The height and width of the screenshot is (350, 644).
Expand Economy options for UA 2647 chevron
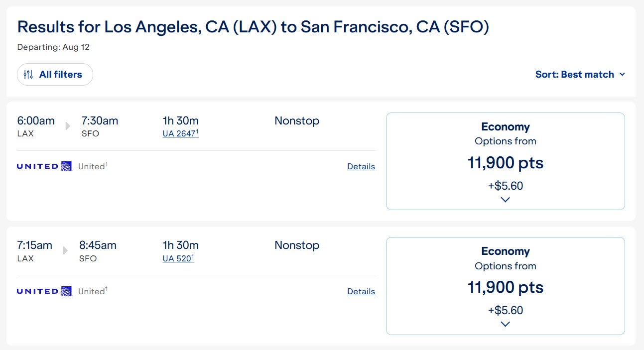(x=505, y=200)
